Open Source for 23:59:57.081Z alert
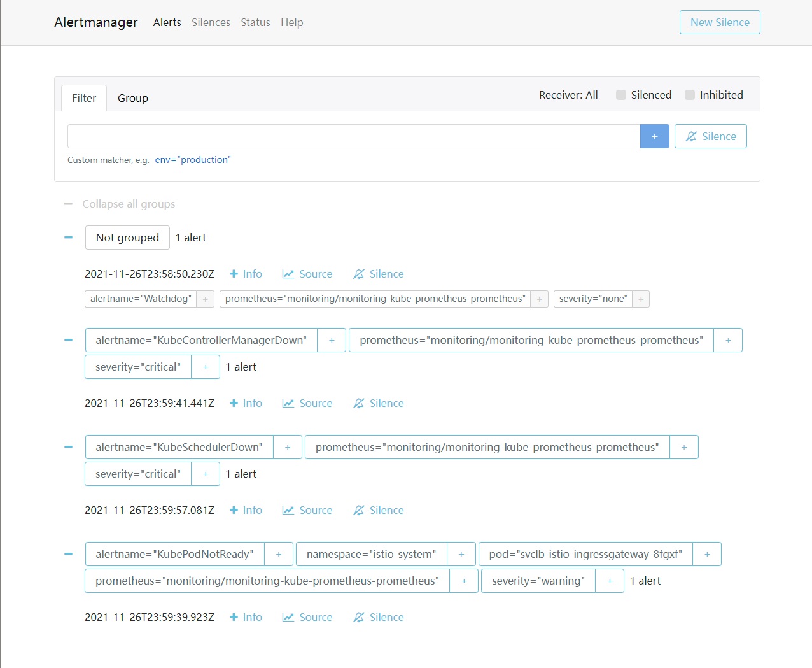 click(x=307, y=510)
